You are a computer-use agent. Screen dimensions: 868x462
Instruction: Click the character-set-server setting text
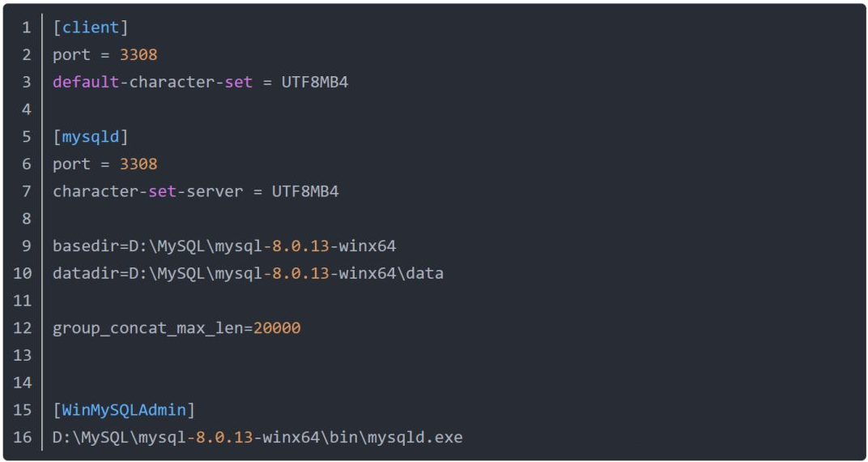148,191
